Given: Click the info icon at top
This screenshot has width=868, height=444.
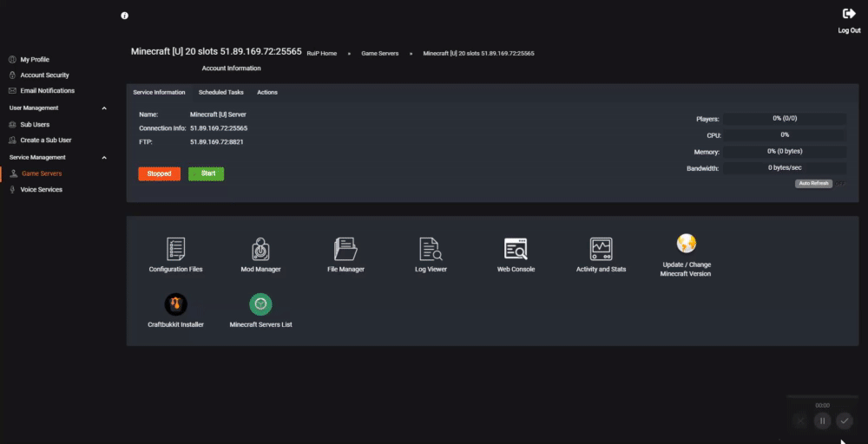Looking at the screenshot, I should pyautogui.click(x=124, y=16).
